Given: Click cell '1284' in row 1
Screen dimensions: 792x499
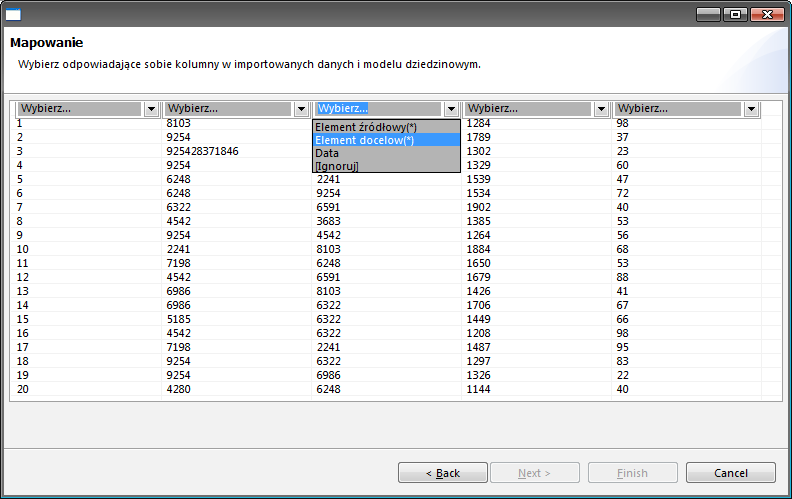Looking at the screenshot, I should tap(478, 123).
